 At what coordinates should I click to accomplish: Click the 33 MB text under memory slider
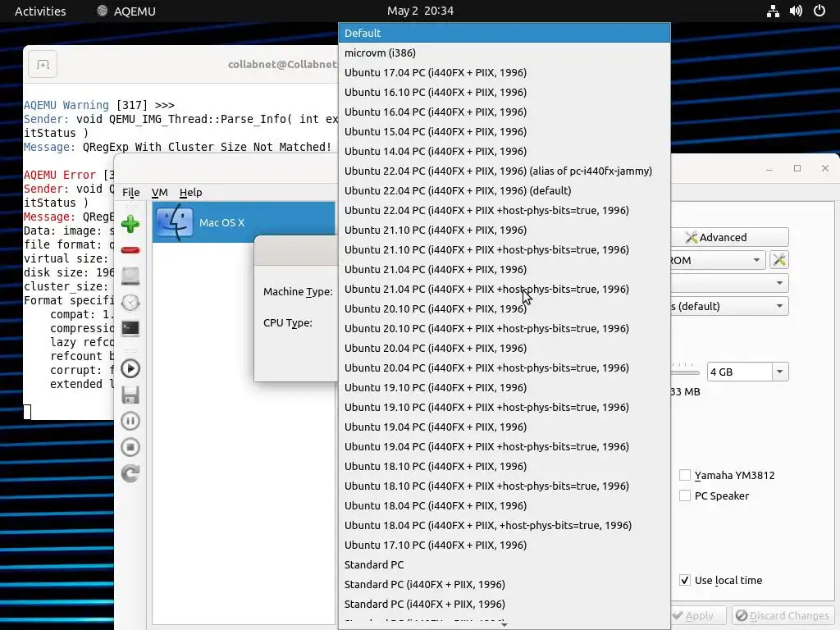click(685, 391)
